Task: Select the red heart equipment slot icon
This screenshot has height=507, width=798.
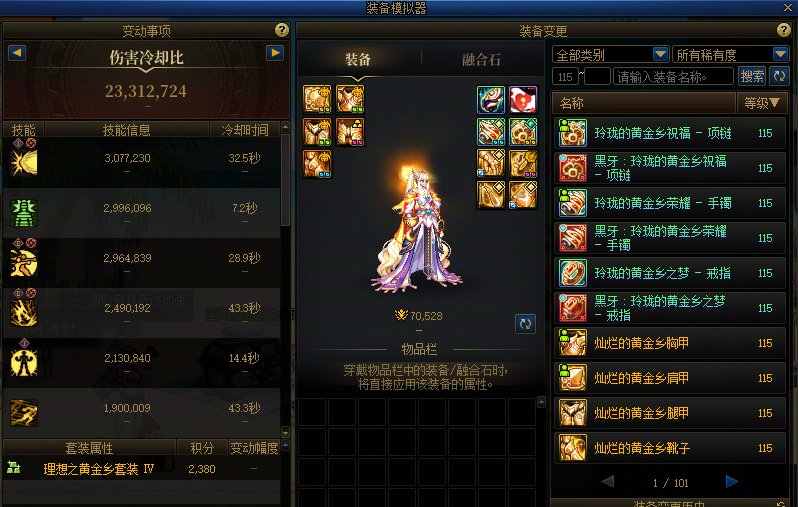Action: pos(523,99)
